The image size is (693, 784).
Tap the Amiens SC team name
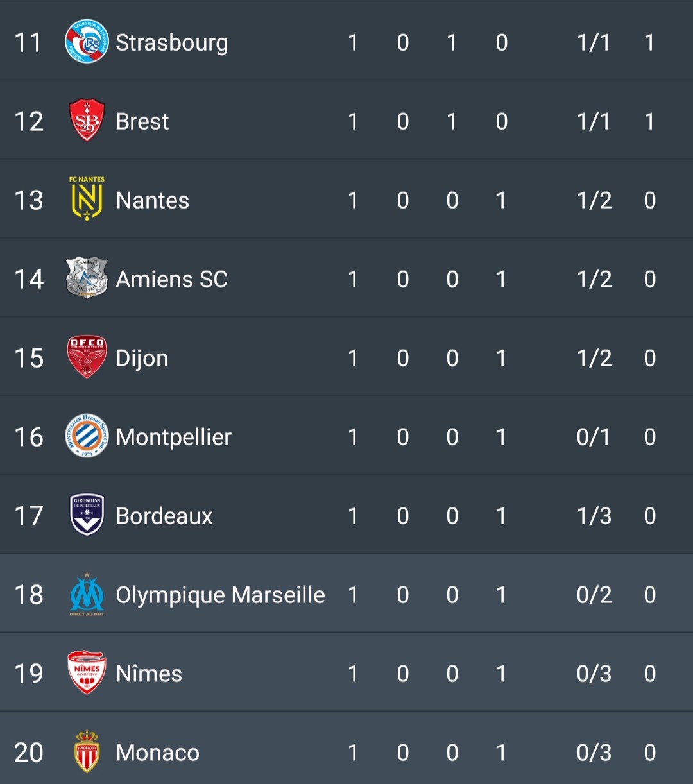(171, 279)
